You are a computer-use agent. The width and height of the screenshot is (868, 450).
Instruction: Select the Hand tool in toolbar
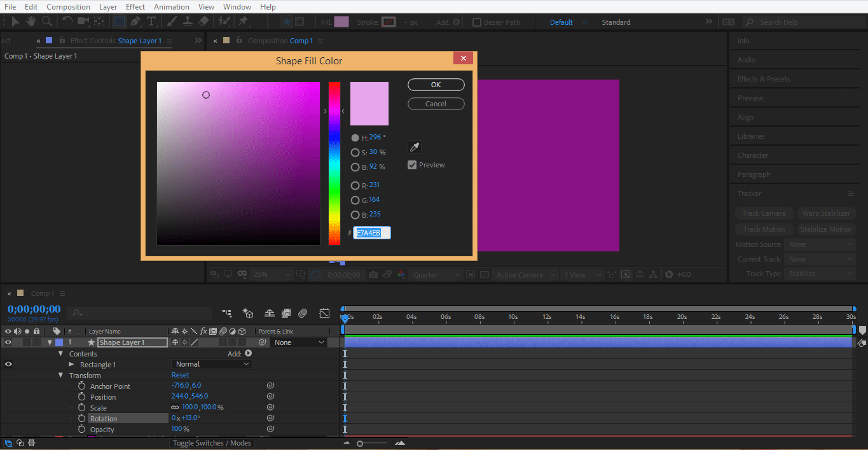pos(31,22)
